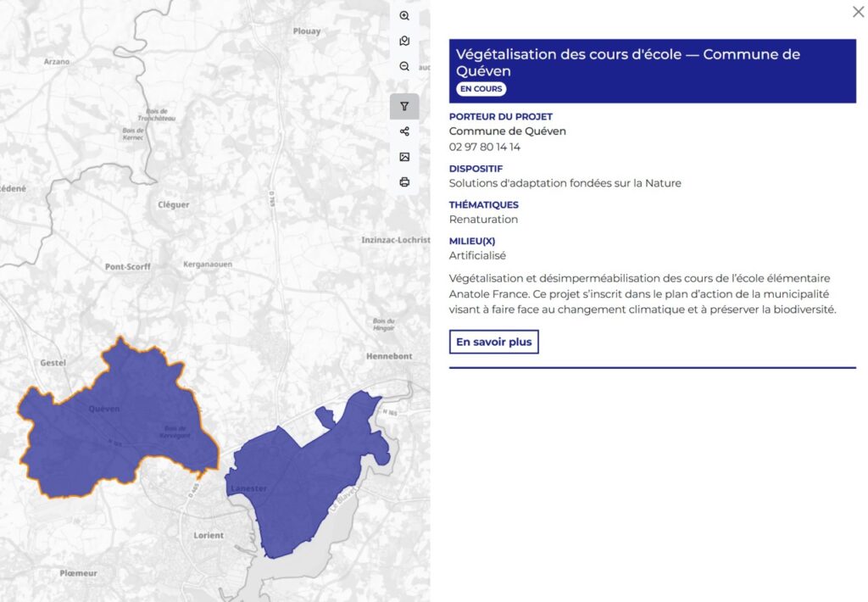Export the map as an image

(x=404, y=157)
